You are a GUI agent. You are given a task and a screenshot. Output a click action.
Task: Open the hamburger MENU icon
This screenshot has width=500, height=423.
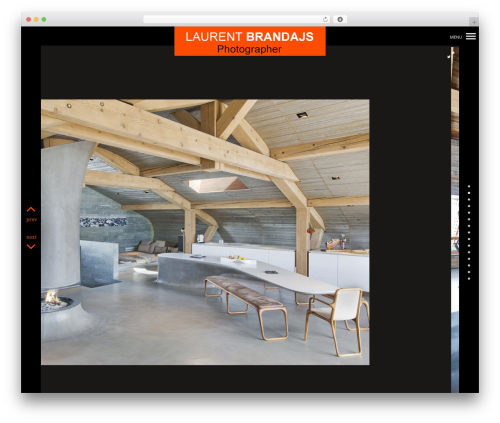coord(471,36)
